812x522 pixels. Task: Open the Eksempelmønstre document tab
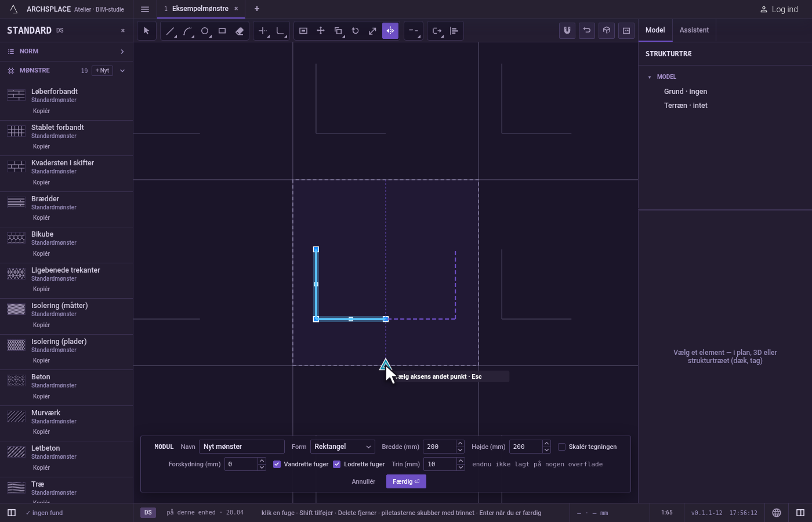tap(201, 9)
